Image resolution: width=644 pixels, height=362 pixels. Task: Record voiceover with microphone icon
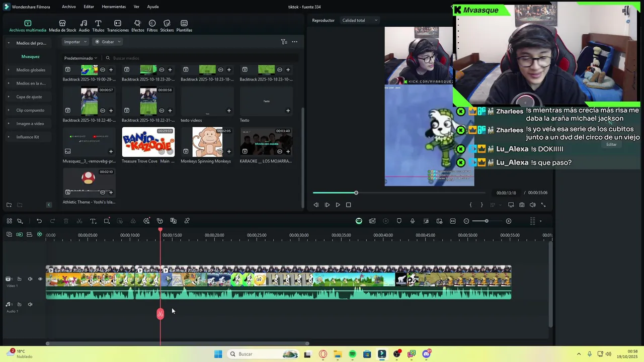[x=413, y=221]
